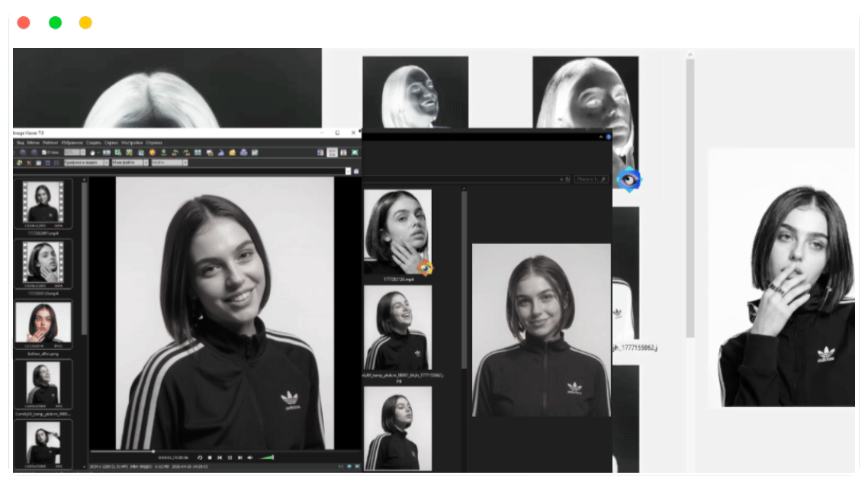Skip to next video file

click(240, 457)
